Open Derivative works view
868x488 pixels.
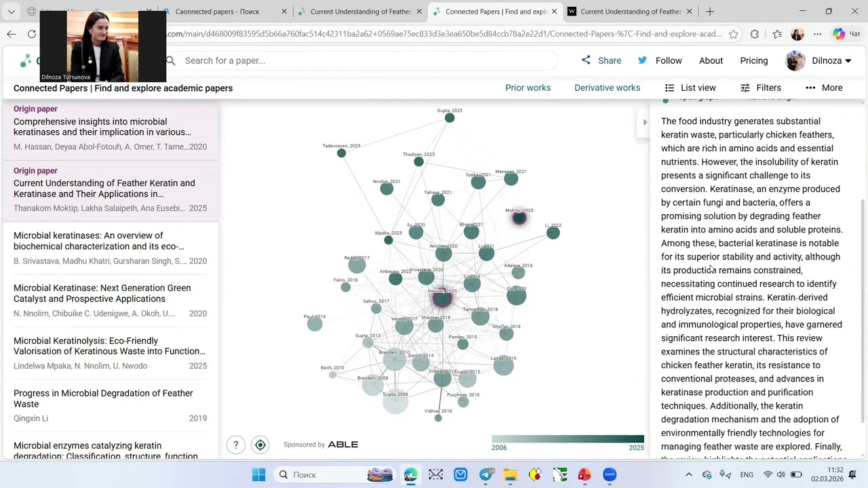[607, 87]
